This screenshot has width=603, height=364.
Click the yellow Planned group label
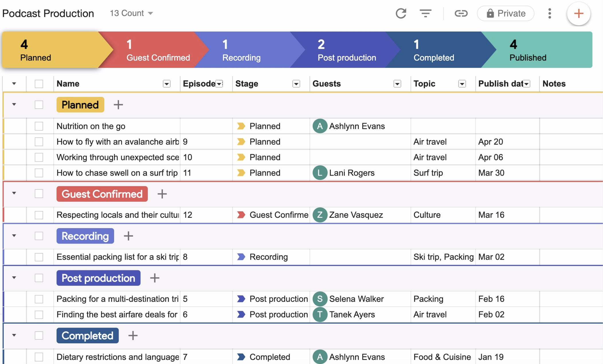point(80,105)
